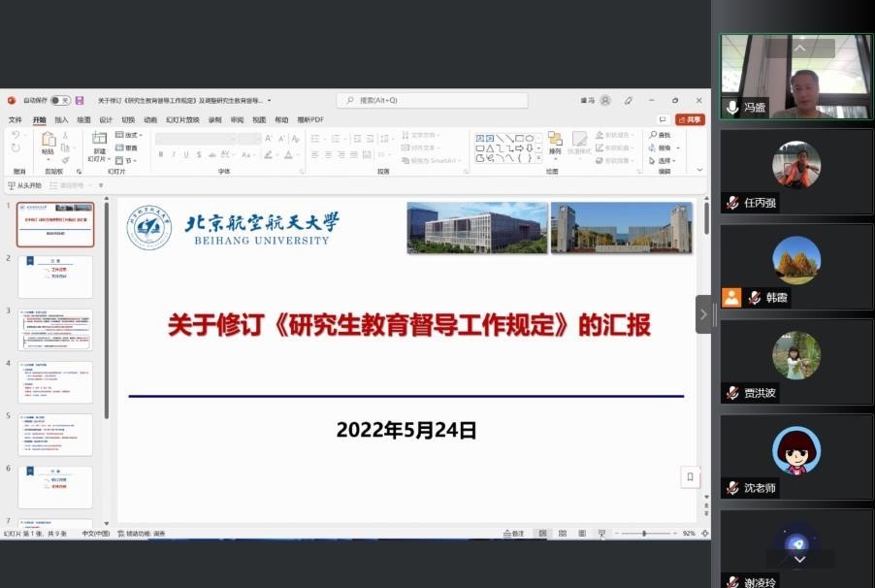The width and height of the screenshot is (875, 588).
Task: Expand the Select (选择) dropdown
Action: [x=667, y=161]
